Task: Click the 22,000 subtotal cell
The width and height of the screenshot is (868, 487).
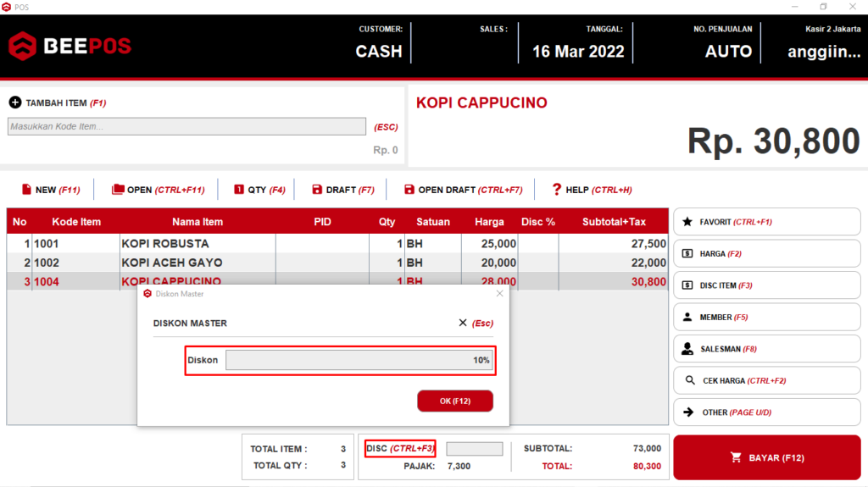Action: pos(613,263)
